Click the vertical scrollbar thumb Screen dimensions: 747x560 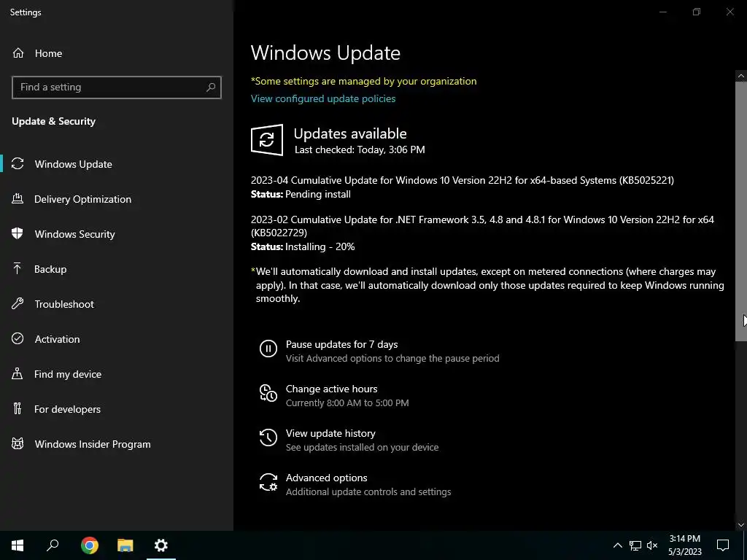(741, 211)
